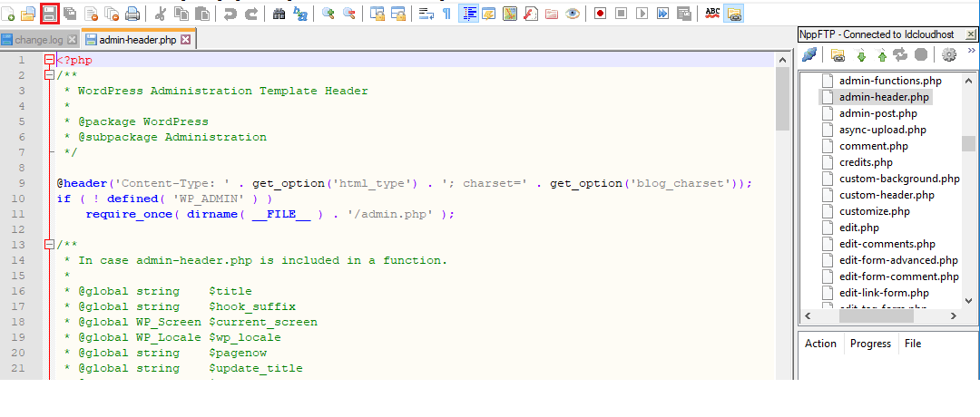Close the admin-header.php tab
The width and height of the screenshot is (980, 417).
pyautogui.click(x=185, y=40)
